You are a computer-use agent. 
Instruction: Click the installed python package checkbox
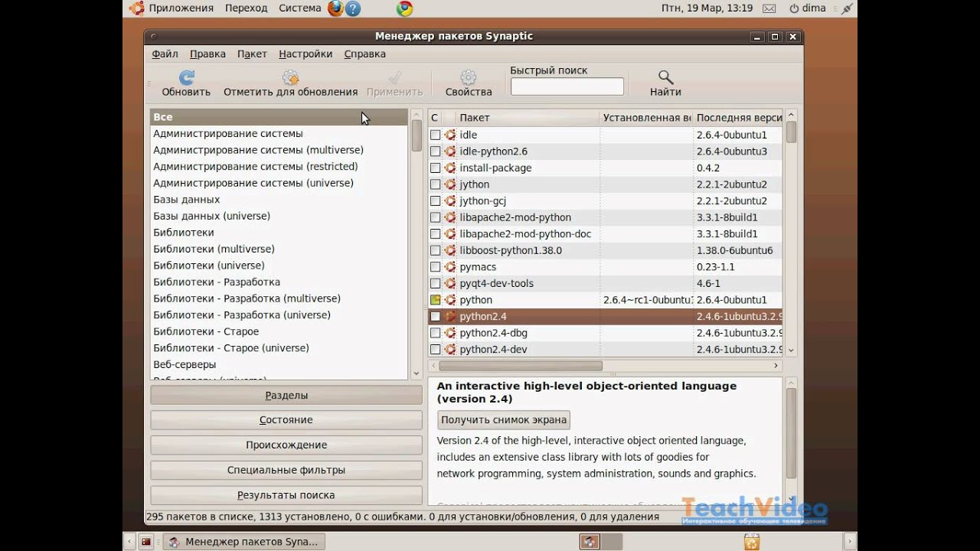click(x=435, y=300)
